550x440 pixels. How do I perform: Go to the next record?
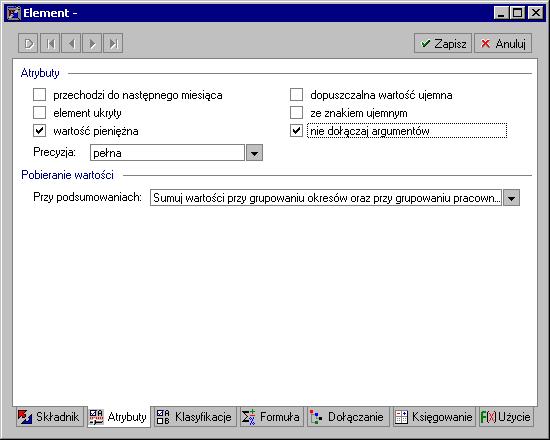click(x=92, y=44)
